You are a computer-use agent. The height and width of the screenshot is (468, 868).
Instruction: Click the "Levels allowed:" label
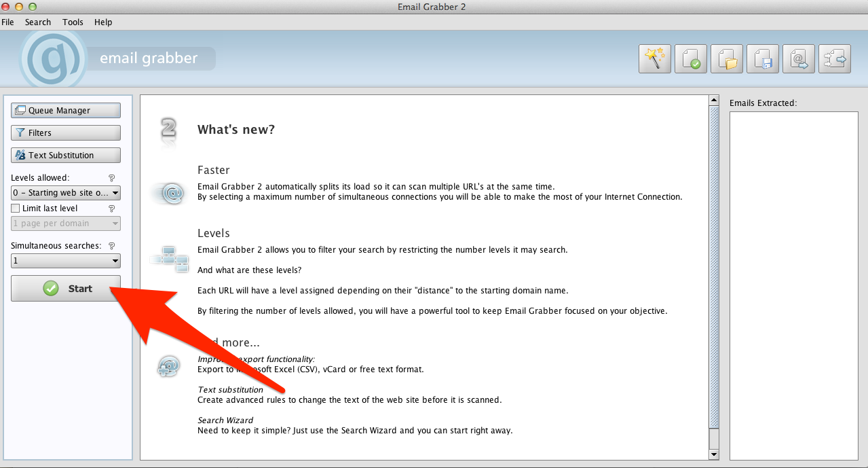pyautogui.click(x=40, y=178)
